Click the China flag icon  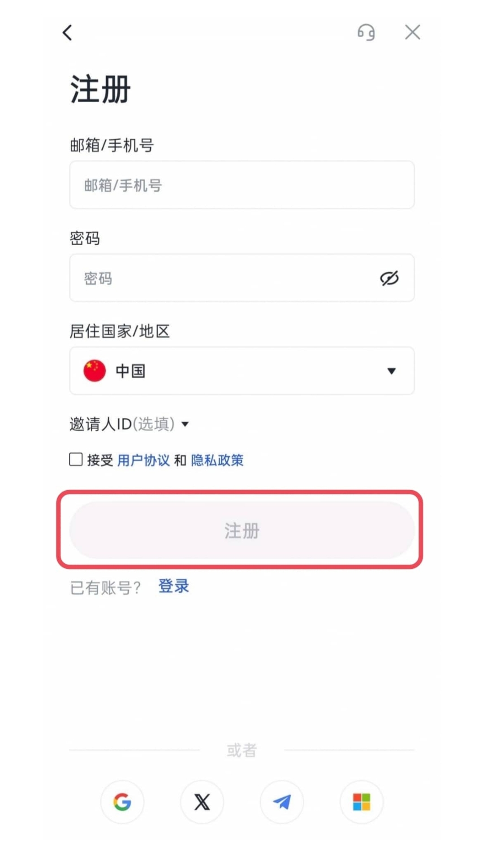click(94, 370)
